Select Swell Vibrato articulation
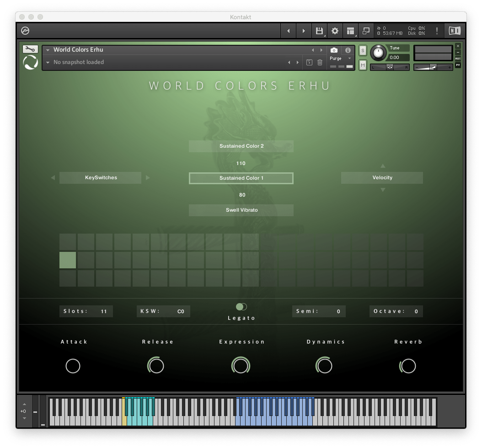The width and height of the screenshot is (482, 448). click(241, 210)
